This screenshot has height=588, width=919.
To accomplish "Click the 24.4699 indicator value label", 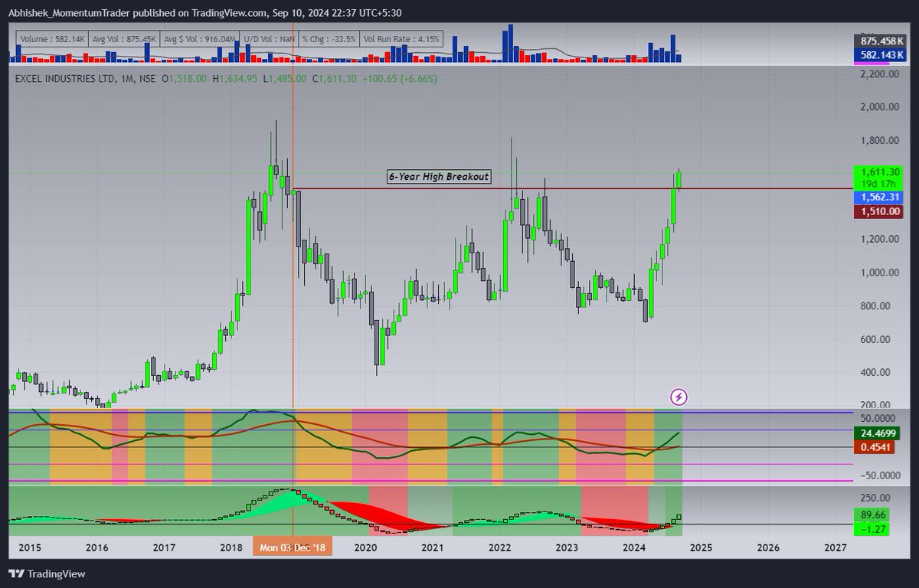I will click(878, 433).
